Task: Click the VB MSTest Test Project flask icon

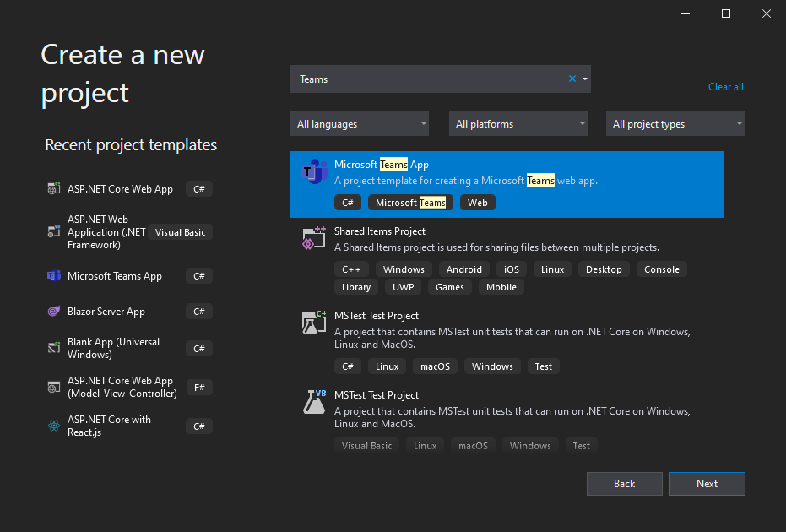Action: point(314,402)
